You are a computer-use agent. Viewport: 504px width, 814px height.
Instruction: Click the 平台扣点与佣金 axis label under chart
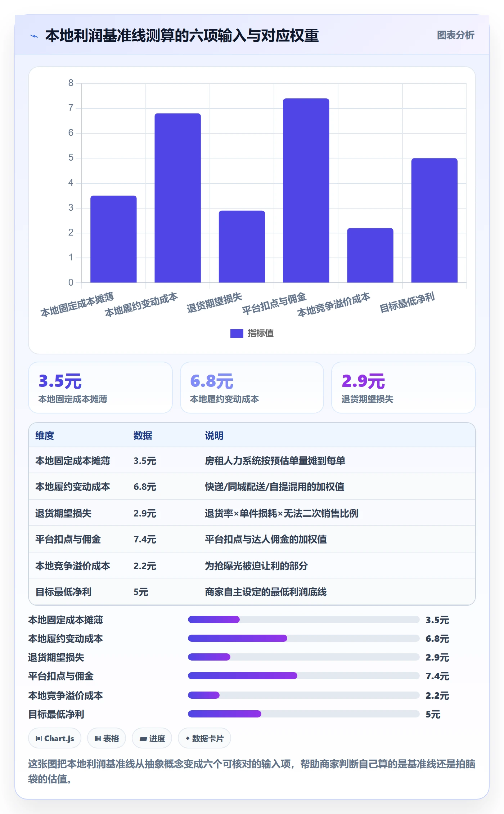[x=274, y=303]
